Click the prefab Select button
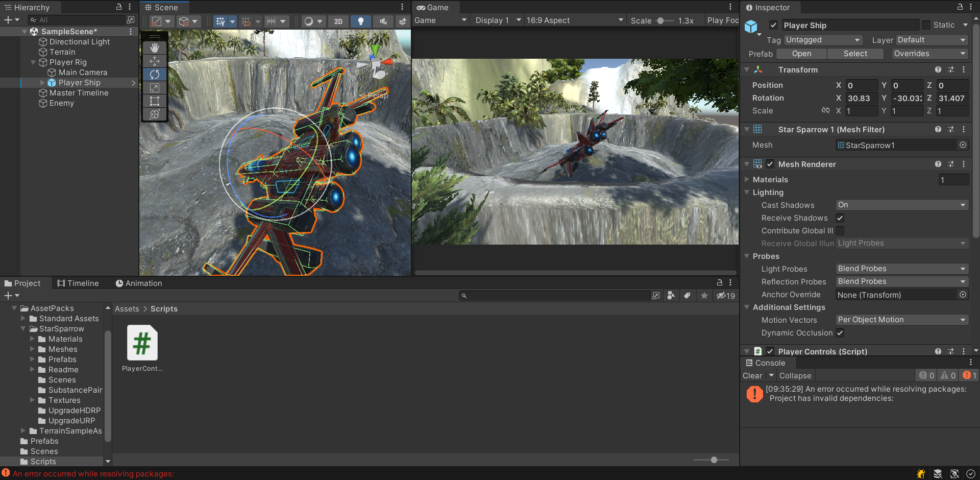The image size is (980, 480). [855, 54]
